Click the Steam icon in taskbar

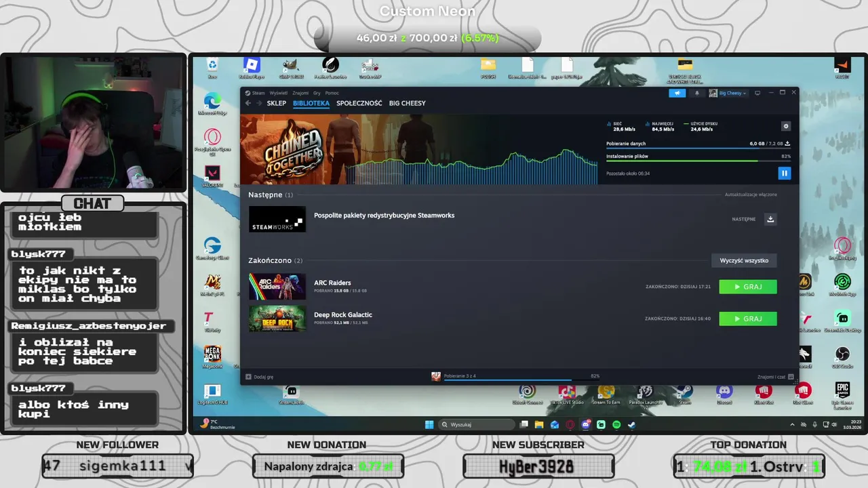tap(631, 425)
